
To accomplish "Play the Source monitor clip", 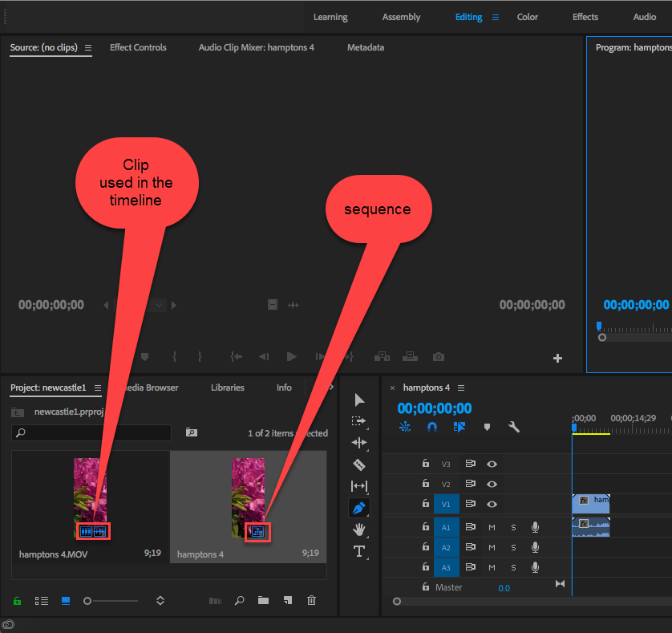I will (291, 357).
